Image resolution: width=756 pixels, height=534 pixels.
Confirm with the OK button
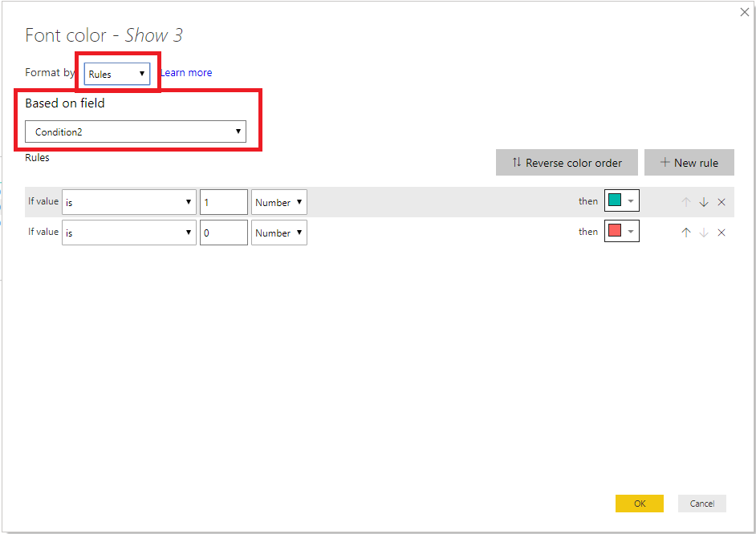pos(640,504)
